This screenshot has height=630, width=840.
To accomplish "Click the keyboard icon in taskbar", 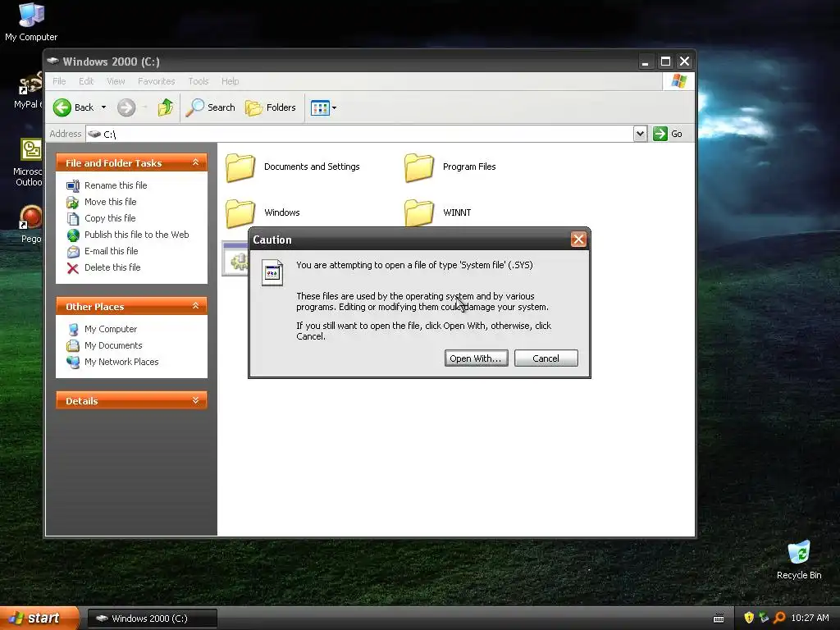I will click(x=719, y=619).
